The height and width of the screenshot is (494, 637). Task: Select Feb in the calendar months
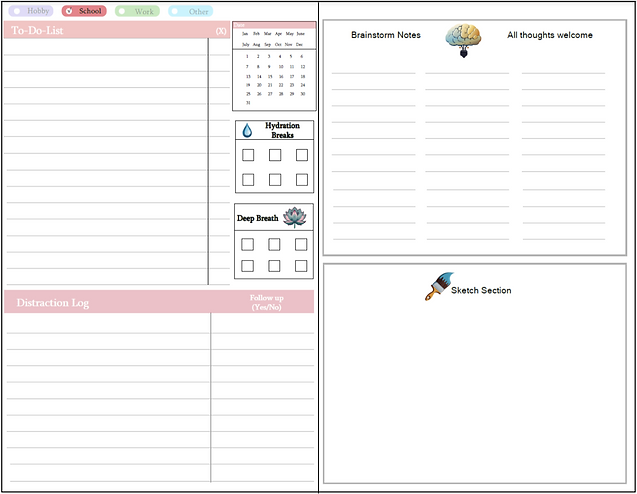[x=256, y=34]
